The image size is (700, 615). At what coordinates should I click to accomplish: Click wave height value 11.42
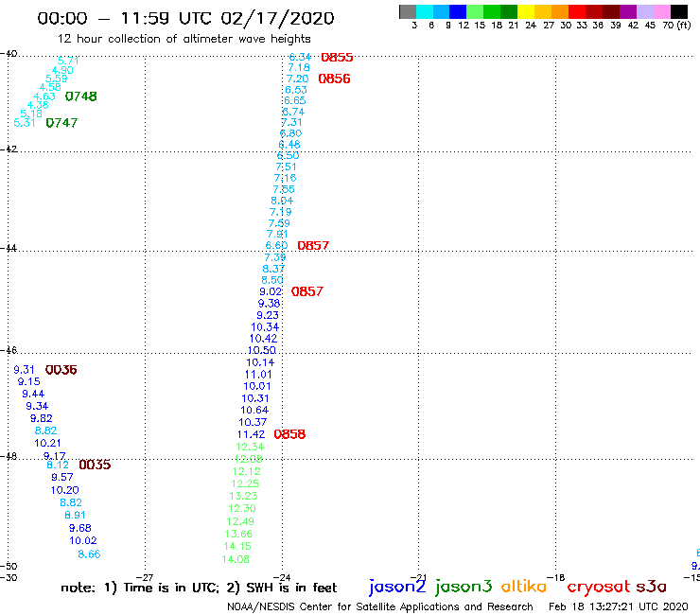pyautogui.click(x=251, y=434)
